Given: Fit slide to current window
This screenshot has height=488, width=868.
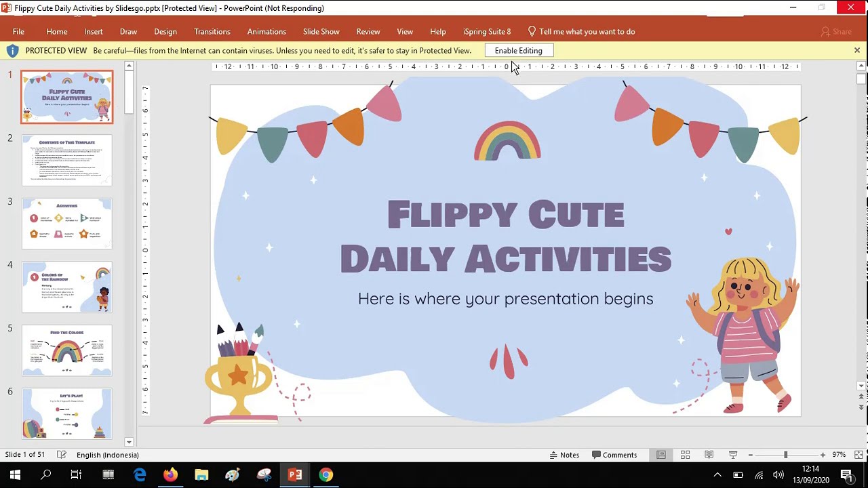Looking at the screenshot, I should (859, 455).
